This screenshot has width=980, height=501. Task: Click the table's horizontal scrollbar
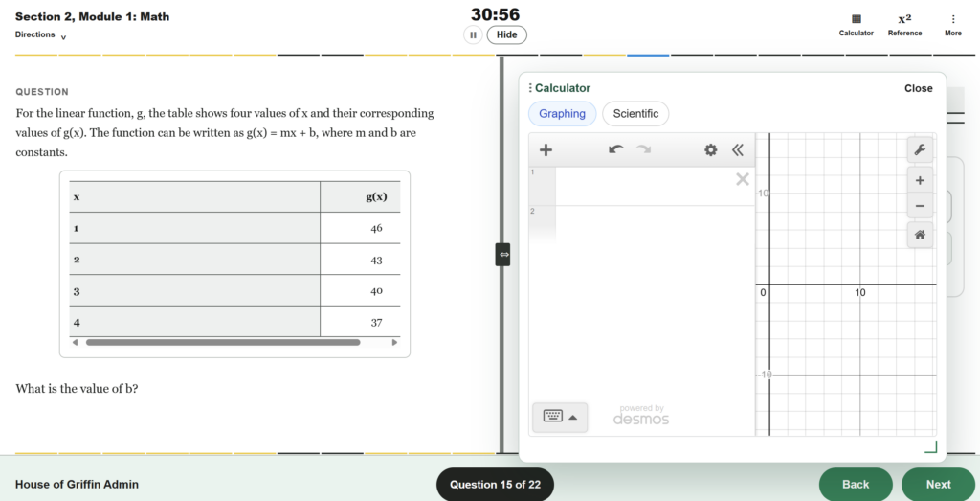coord(223,342)
